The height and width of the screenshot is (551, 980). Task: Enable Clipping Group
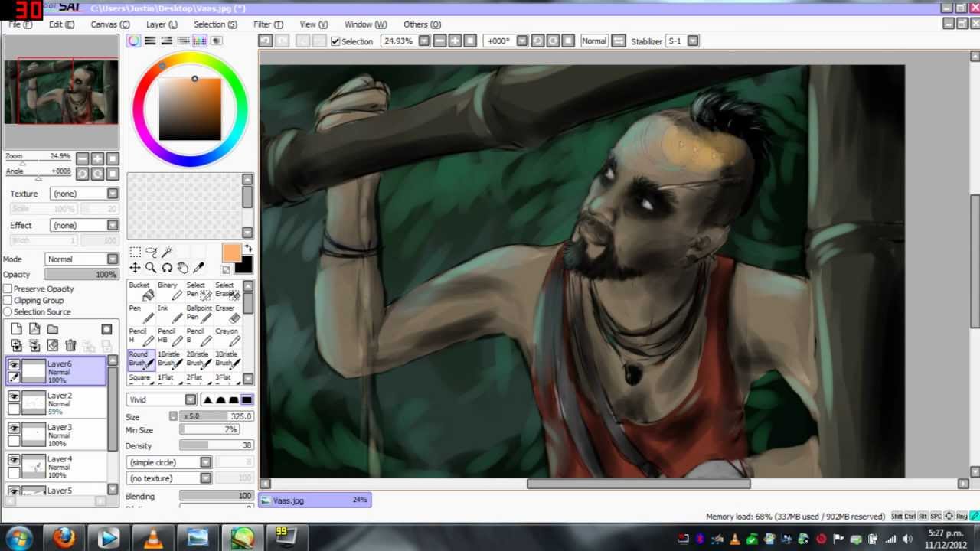8,300
